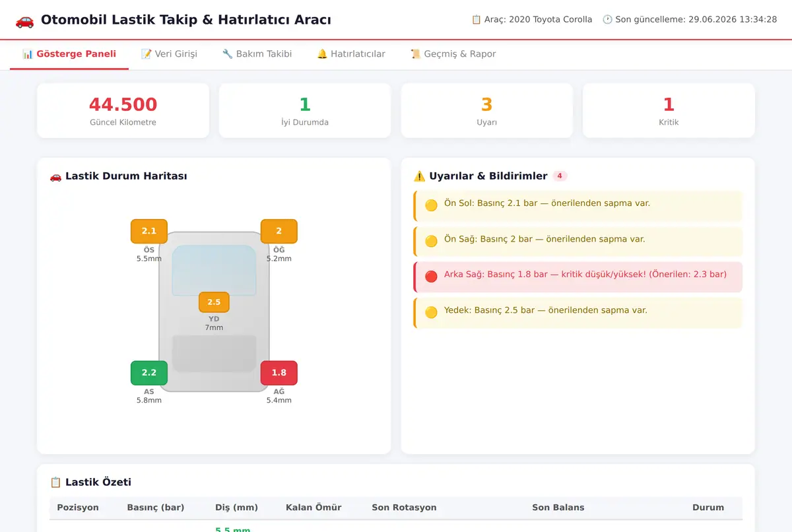Select the front-right tire badge showing 2
Screen dimensions: 792x532
coord(279,231)
